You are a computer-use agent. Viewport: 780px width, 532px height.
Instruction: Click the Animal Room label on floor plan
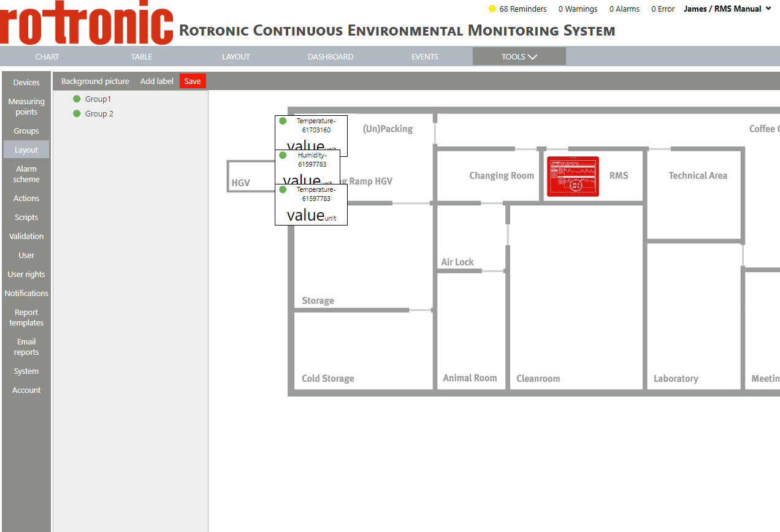coord(470,378)
